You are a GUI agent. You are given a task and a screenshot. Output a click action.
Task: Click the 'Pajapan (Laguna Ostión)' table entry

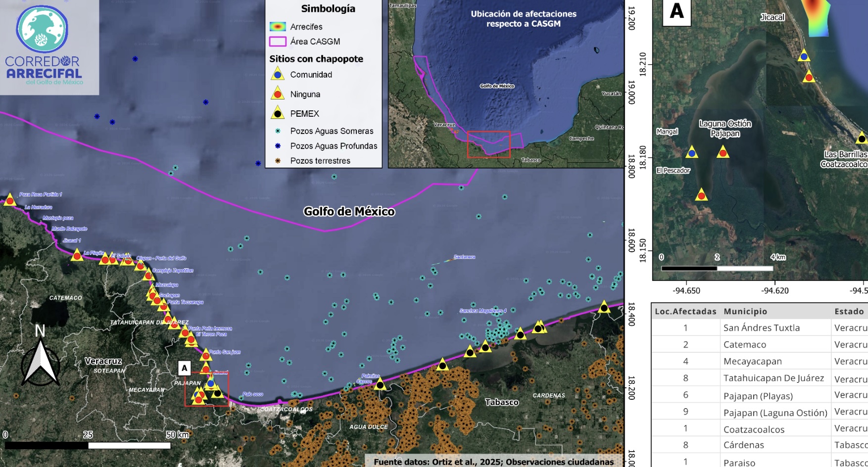click(775, 412)
